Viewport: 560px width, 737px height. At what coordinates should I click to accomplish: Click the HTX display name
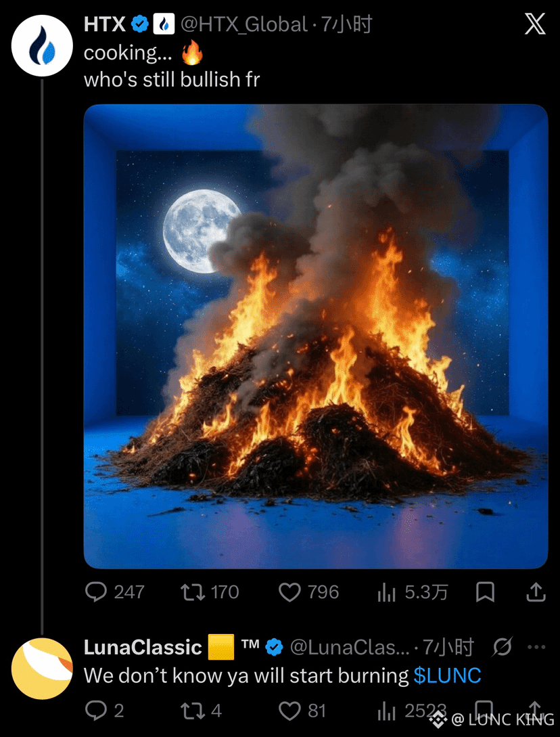104,24
